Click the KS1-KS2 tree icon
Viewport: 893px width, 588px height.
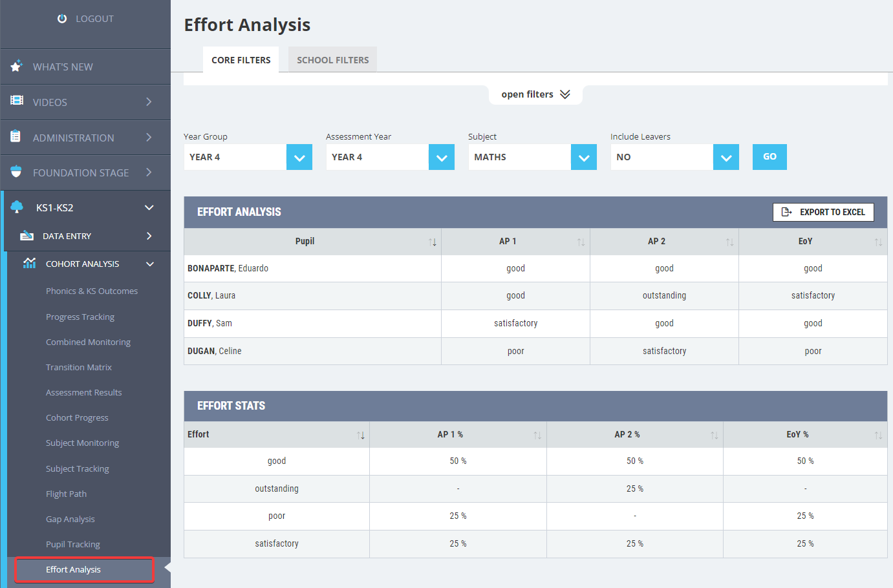pos(17,207)
